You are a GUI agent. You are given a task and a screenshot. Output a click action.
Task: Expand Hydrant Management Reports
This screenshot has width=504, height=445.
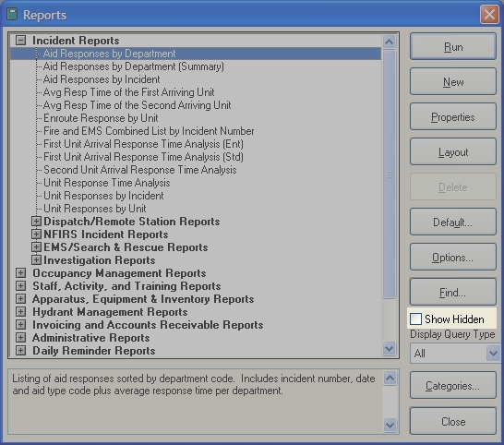[x=21, y=311]
